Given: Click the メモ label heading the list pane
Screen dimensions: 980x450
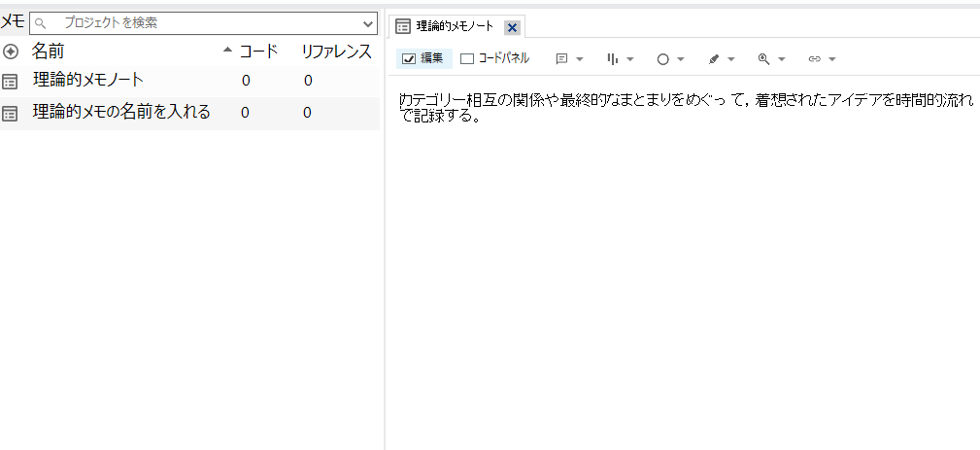Looking at the screenshot, I should click(x=13, y=22).
